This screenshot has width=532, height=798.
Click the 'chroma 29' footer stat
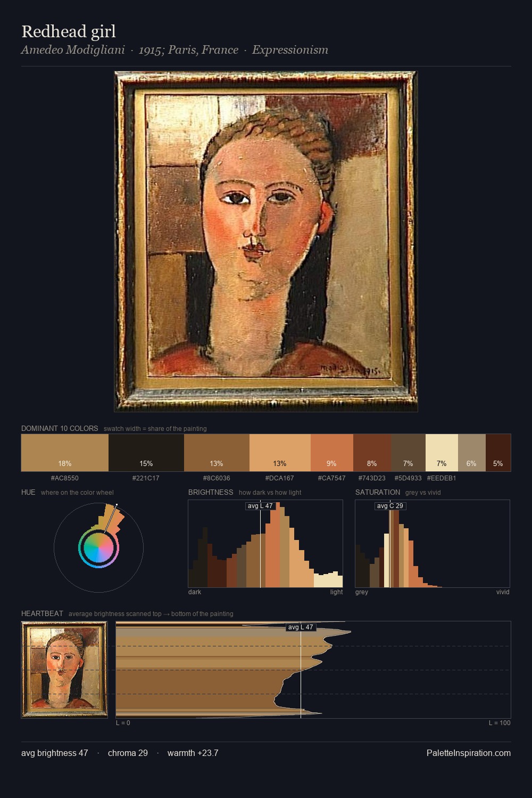tap(128, 753)
